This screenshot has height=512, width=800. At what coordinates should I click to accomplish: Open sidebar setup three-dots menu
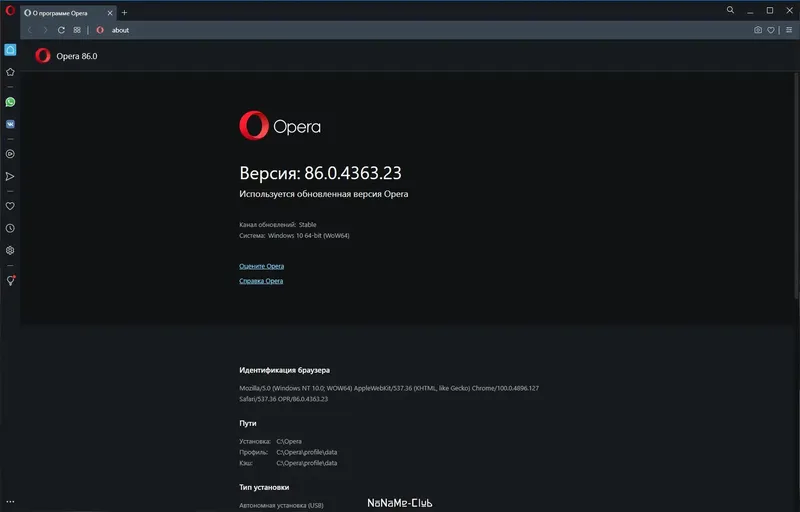pyautogui.click(x=10, y=501)
